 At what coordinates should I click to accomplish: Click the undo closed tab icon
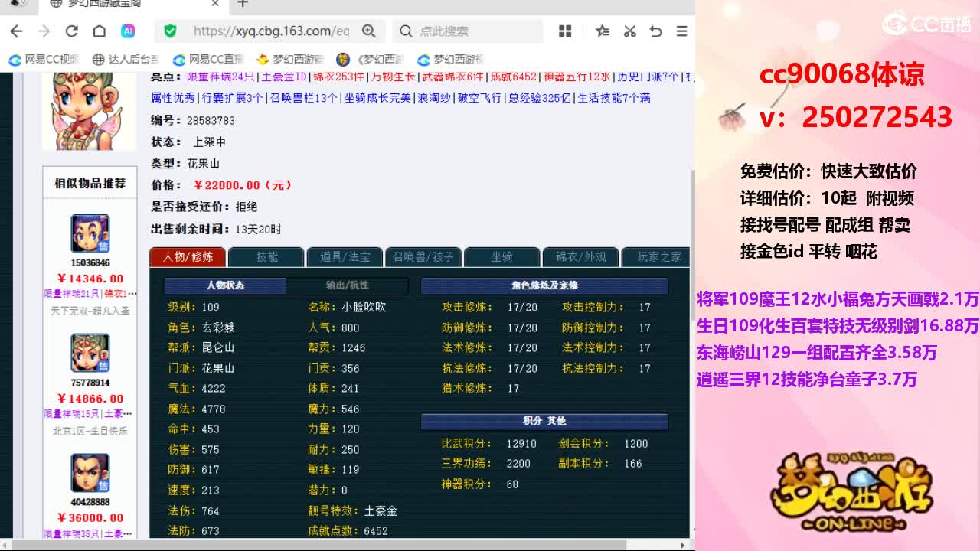[655, 31]
